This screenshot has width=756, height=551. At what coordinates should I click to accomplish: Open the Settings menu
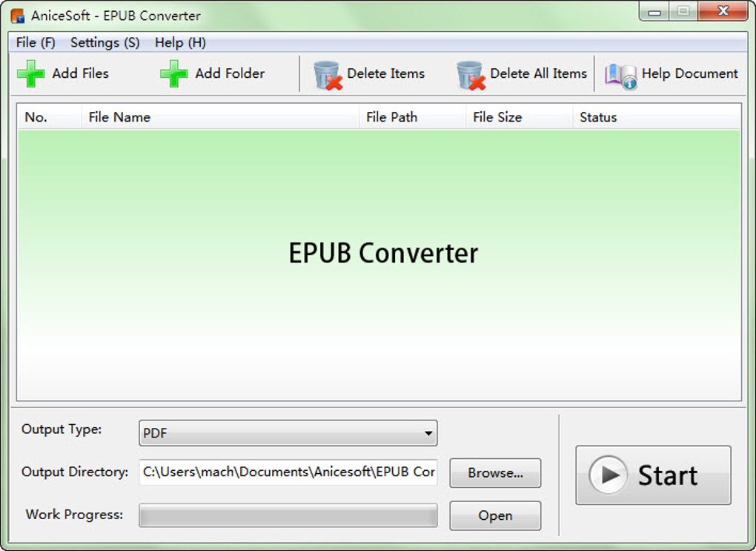[x=104, y=42]
